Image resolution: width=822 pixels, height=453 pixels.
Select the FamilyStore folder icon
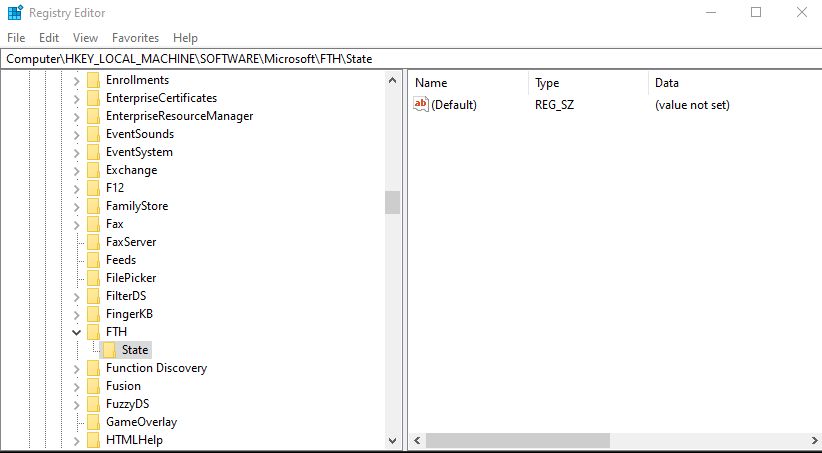click(x=93, y=206)
